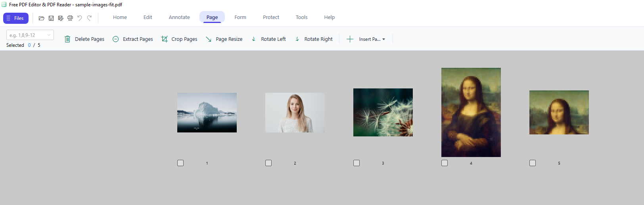Open the Form tab

240,17
